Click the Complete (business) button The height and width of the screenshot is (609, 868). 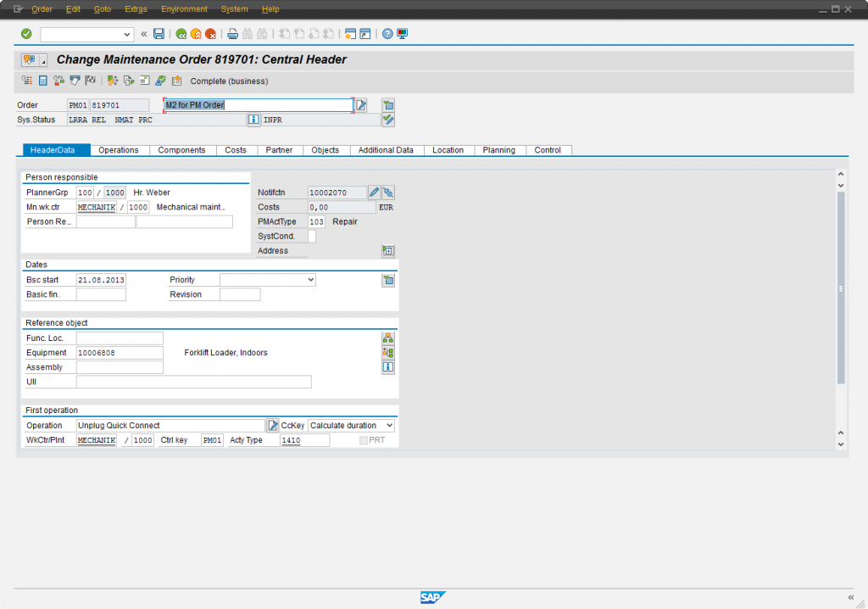coord(229,81)
